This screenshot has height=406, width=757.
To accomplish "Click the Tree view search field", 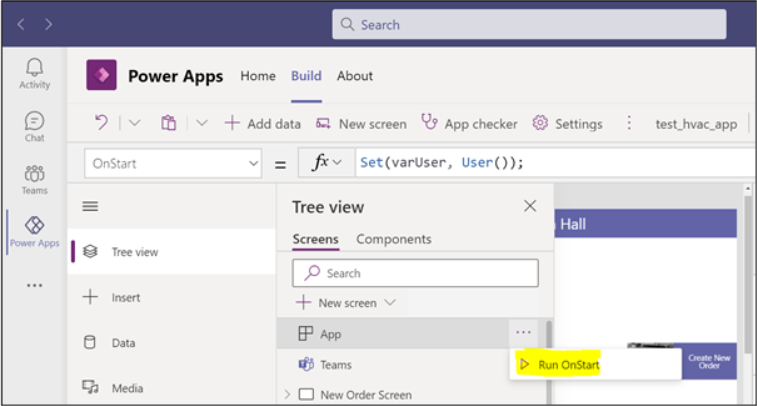I will pos(415,273).
